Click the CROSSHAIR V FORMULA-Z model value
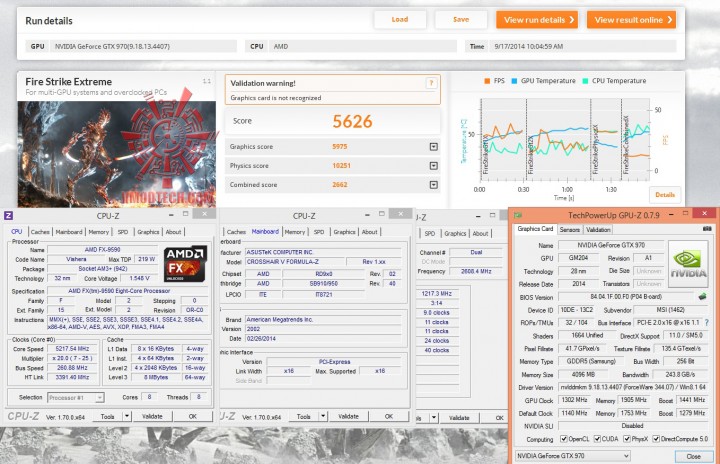 pyautogui.click(x=295, y=261)
